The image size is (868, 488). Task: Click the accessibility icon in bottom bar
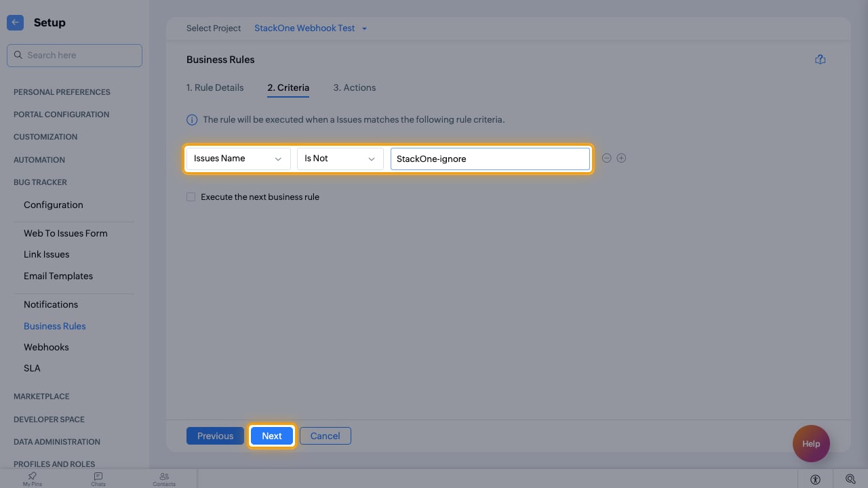[815, 479]
